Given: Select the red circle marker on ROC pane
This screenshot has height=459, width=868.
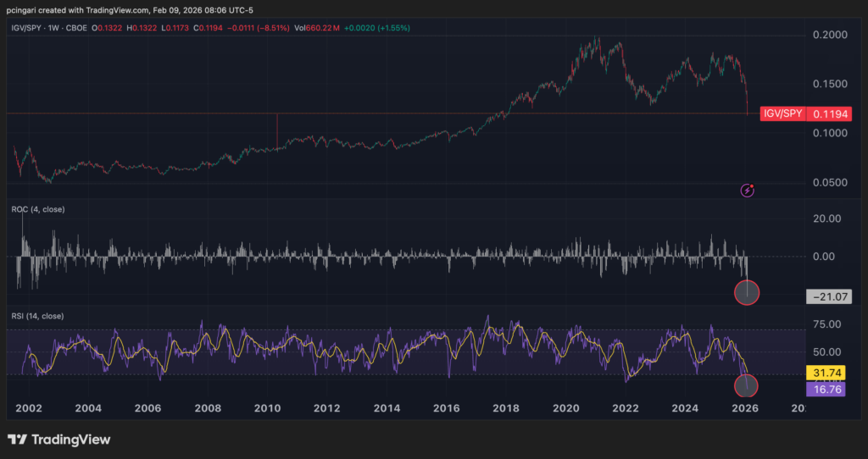Looking at the screenshot, I should [747, 292].
